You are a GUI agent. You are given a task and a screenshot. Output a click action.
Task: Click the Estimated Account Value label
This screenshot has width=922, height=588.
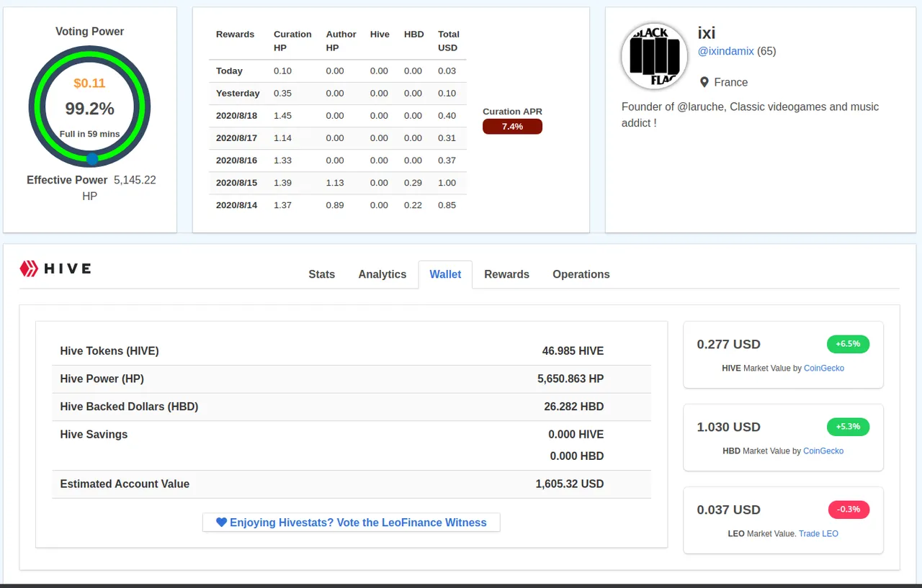pos(125,484)
